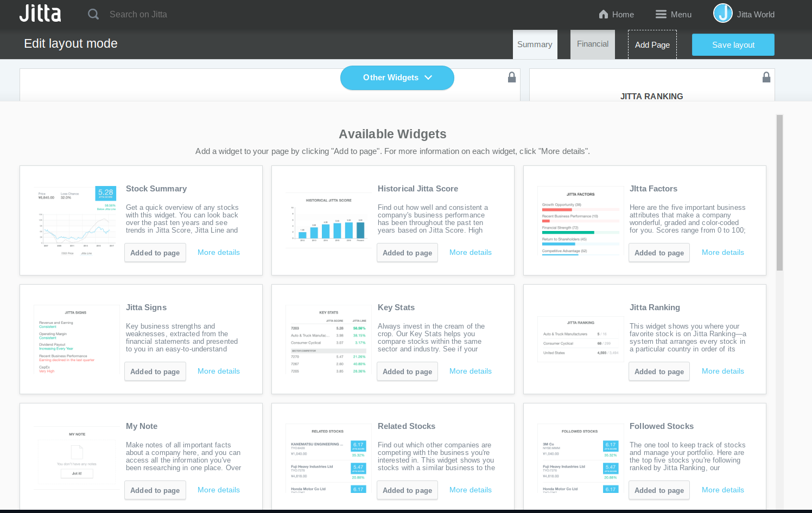Click the Available Widgets heading

(392, 134)
